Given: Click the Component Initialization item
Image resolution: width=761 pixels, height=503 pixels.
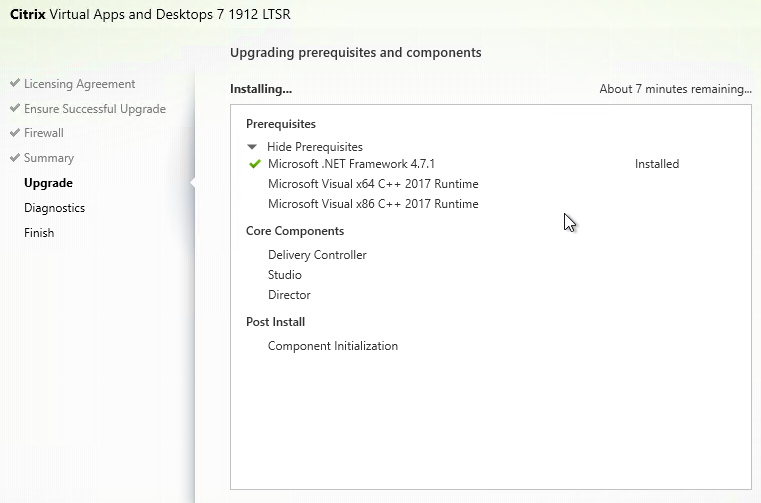Looking at the screenshot, I should pos(332,346).
